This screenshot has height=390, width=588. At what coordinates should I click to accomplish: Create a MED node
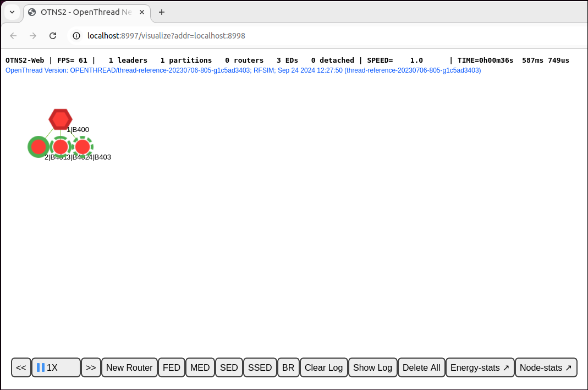pyautogui.click(x=200, y=367)
